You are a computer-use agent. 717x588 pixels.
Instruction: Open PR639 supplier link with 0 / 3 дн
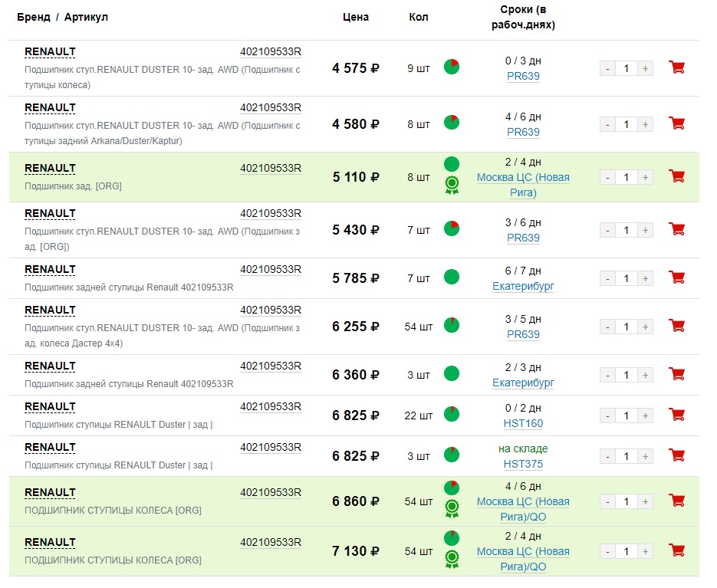(x=523, y=77)
